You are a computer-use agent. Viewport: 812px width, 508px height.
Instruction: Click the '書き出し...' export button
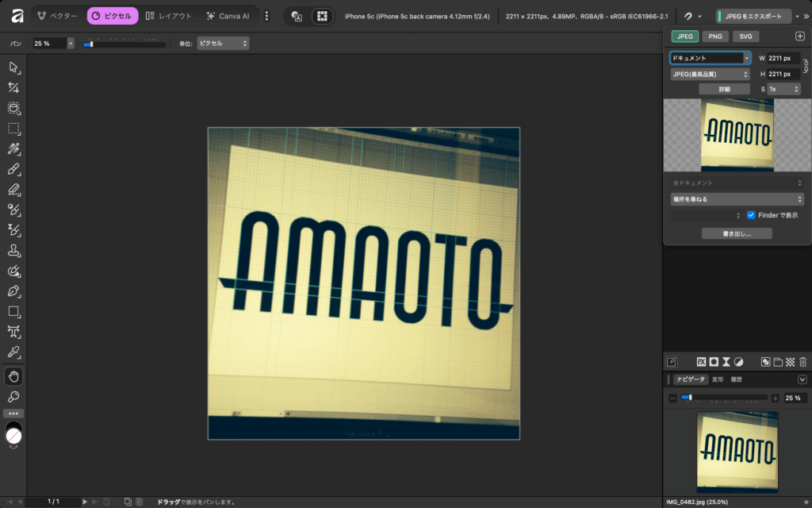(x=737, y=233)
